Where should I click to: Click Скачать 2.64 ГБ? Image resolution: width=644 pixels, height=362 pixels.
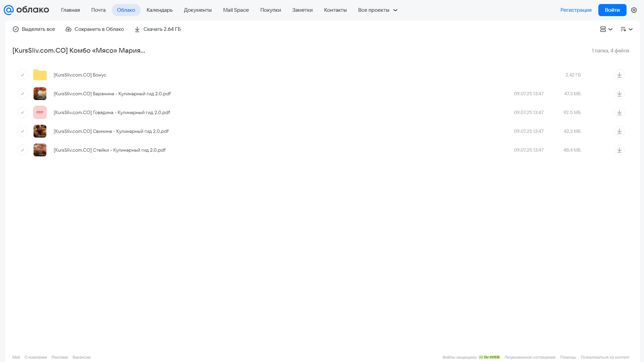coord(158,29)
